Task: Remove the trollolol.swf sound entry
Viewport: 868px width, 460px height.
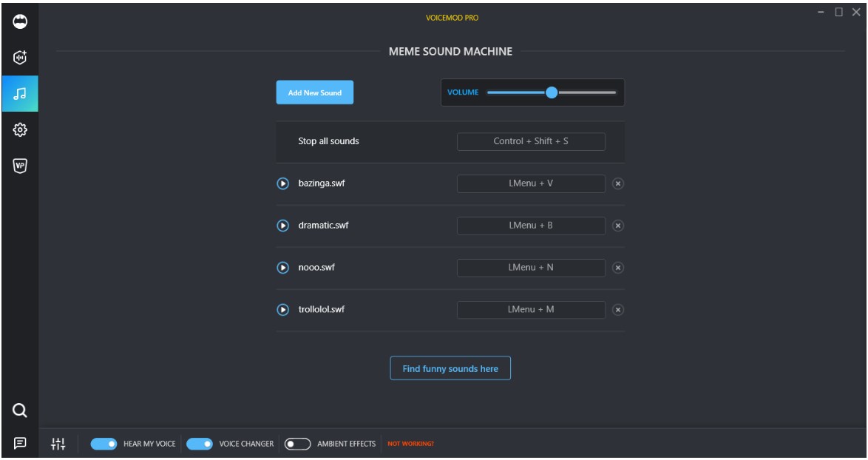Action: 618,309
